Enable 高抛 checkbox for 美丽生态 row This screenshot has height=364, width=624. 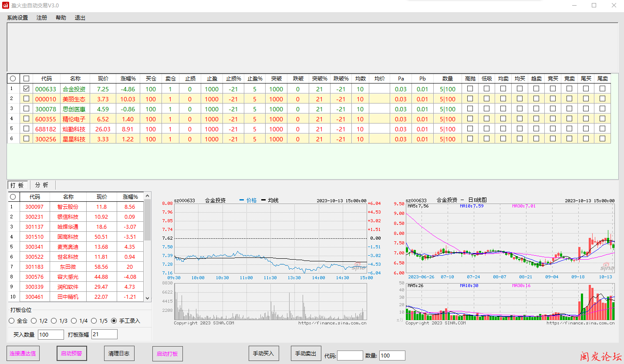pos(470,99)
